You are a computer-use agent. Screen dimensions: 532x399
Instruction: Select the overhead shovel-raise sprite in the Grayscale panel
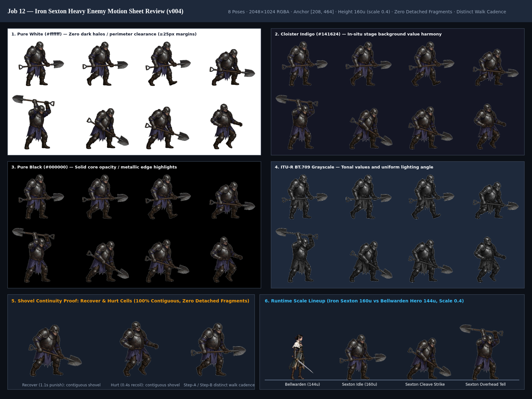coord(297,255)
